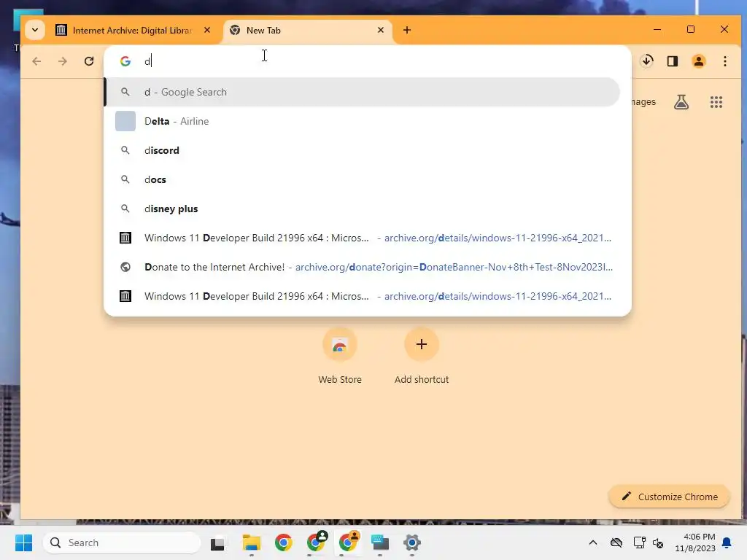
Task: Click the taskbar Search box
Action: tap(122, 542)
